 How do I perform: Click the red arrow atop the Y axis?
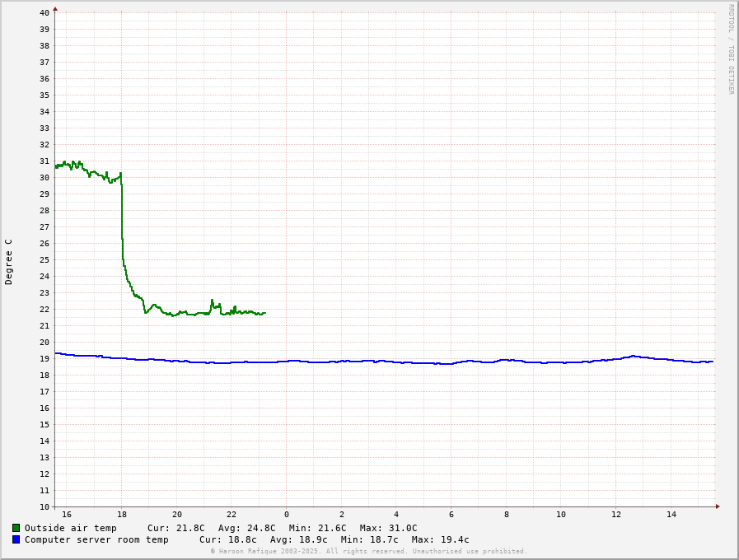click(x=55, y=9)
